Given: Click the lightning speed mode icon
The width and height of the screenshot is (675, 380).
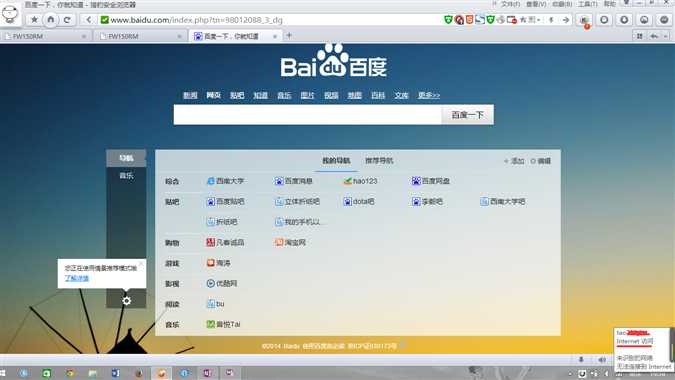Looking at the screenshot, I should pos(551,20).
